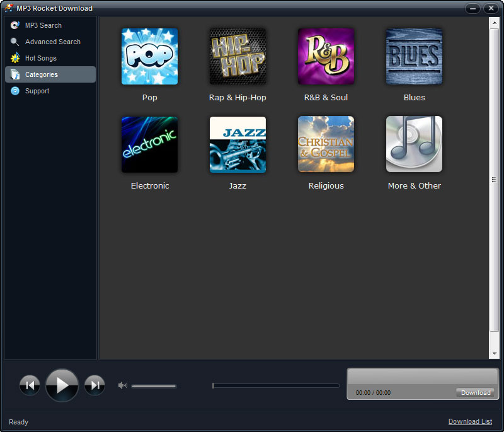Viewport: 504px width, 432px height.
Task: Click the Categories documents icon
Action: [x=14, y=74]
